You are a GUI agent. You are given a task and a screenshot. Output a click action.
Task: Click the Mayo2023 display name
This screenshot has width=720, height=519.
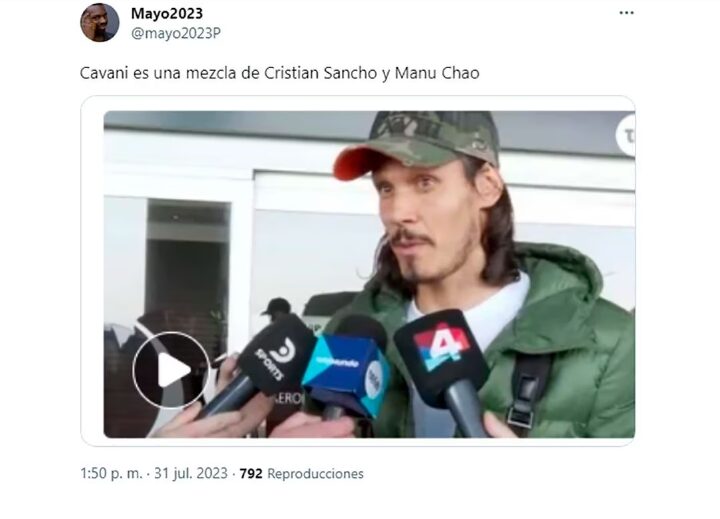pyautogui.click(x=167, y=13)
